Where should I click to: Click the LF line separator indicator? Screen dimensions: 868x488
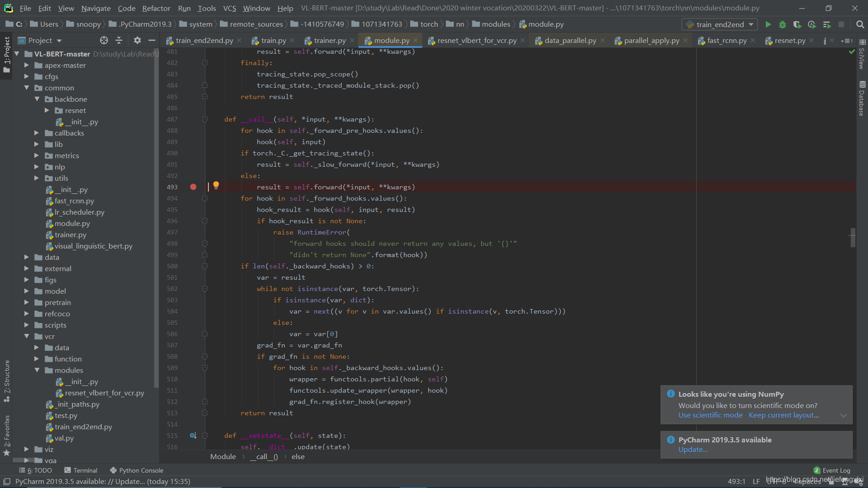tap(756, 482)
